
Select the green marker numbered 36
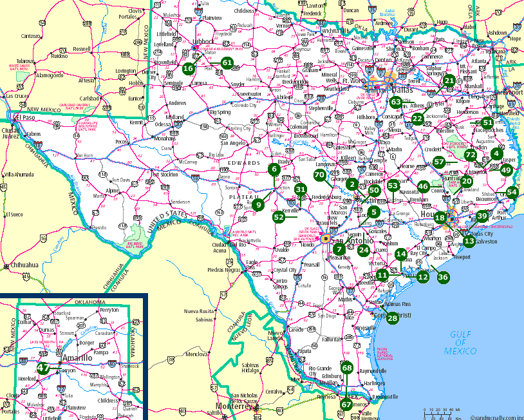click(x=443, y=277)
